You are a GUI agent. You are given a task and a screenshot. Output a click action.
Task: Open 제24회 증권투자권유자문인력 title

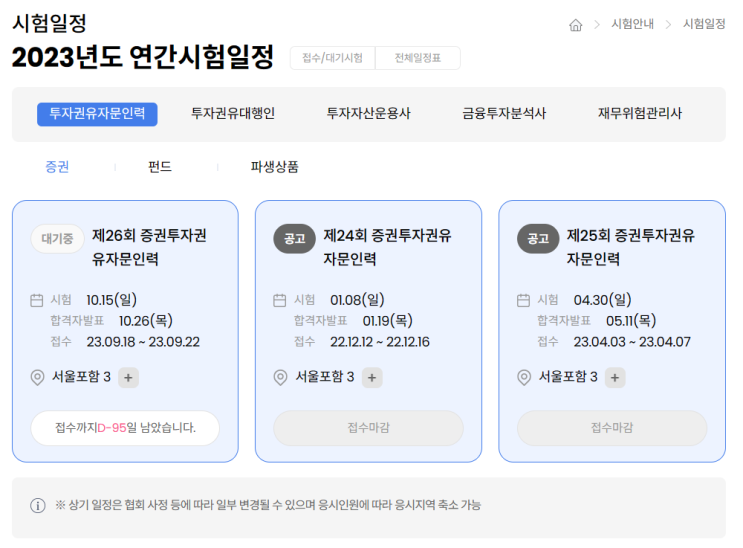point(387,247)
